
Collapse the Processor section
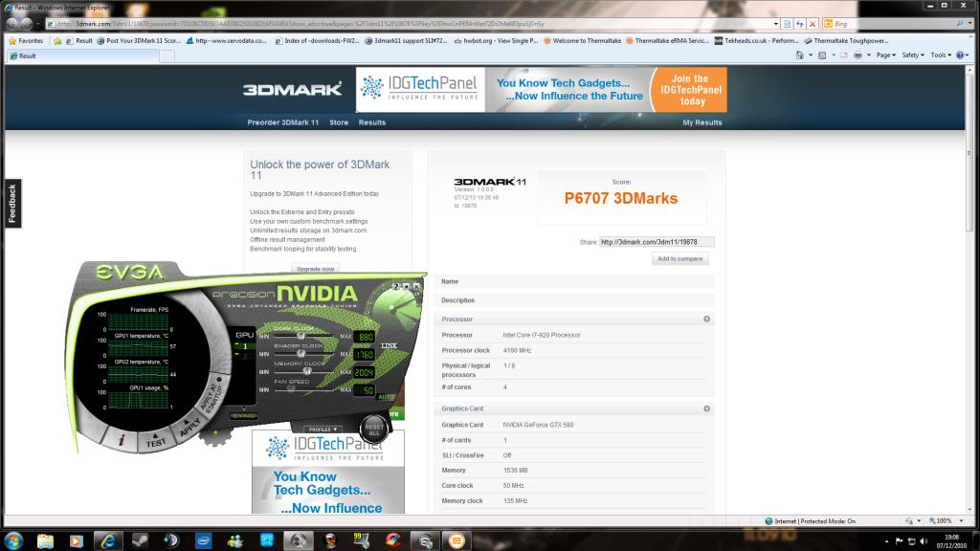pos(706,319)
